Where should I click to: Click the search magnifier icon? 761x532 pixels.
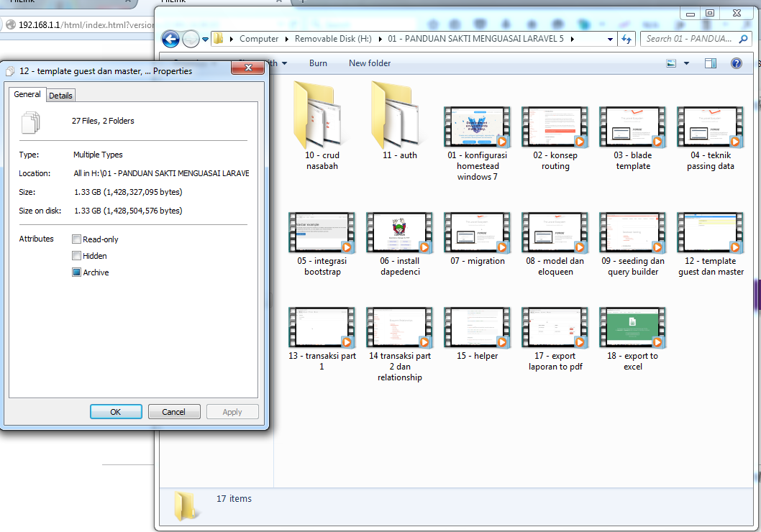click(x=743, y=39)
